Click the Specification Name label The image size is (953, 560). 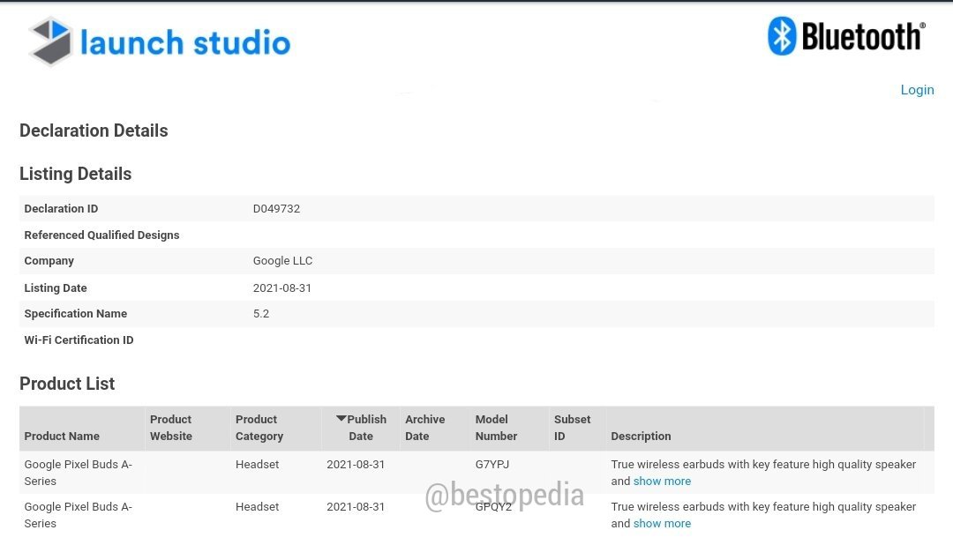pos(75,313)
